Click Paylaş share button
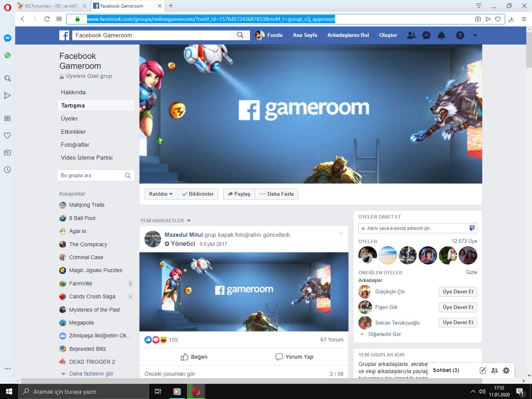This screenshot has width=532, height=399. coord(239,194)
